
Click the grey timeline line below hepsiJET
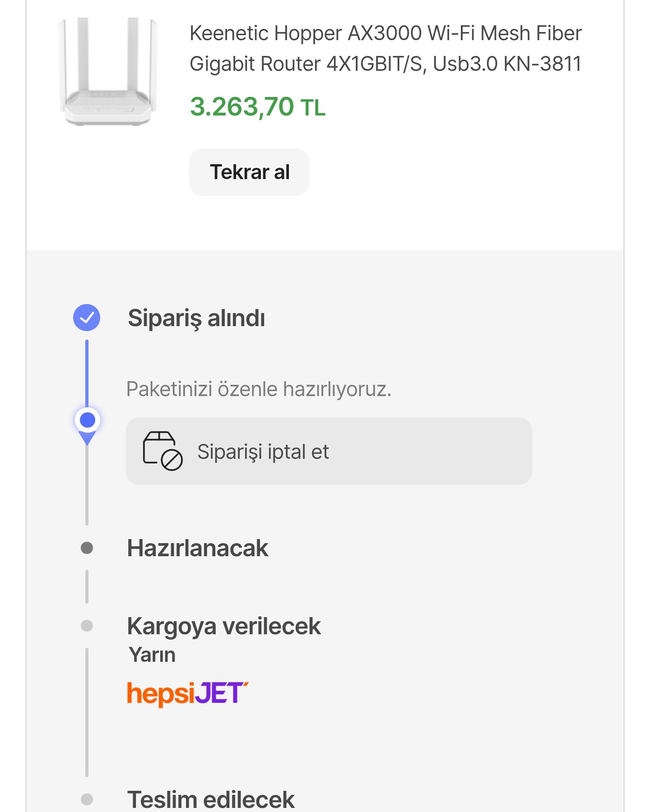tap(87, 713)
